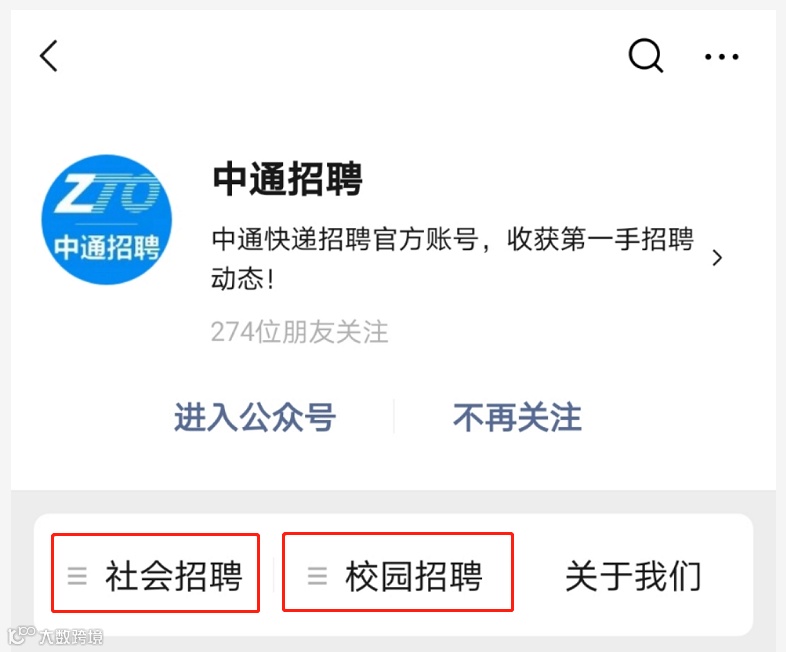Screen dimensions: 786x652
Task: Open the 校园招聘 menu
Action: 398,572
